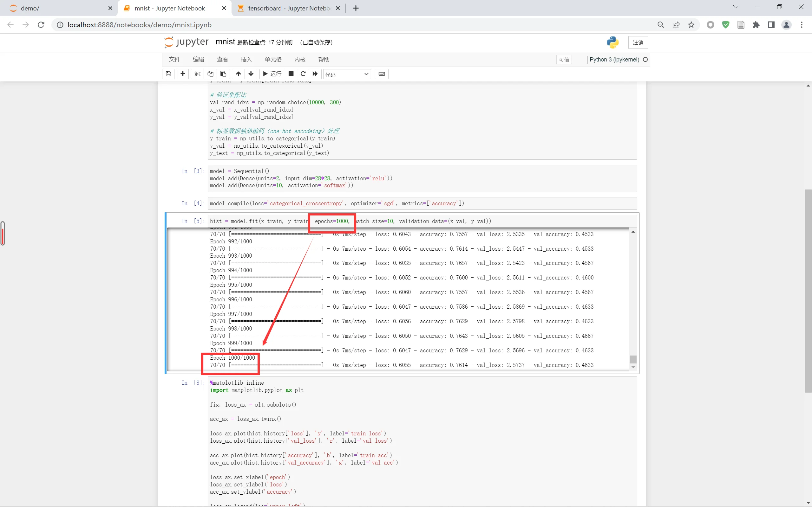This screenshot has height=507, width=812.
Task: Move selected cell up arrow
Action: point(238,74)
